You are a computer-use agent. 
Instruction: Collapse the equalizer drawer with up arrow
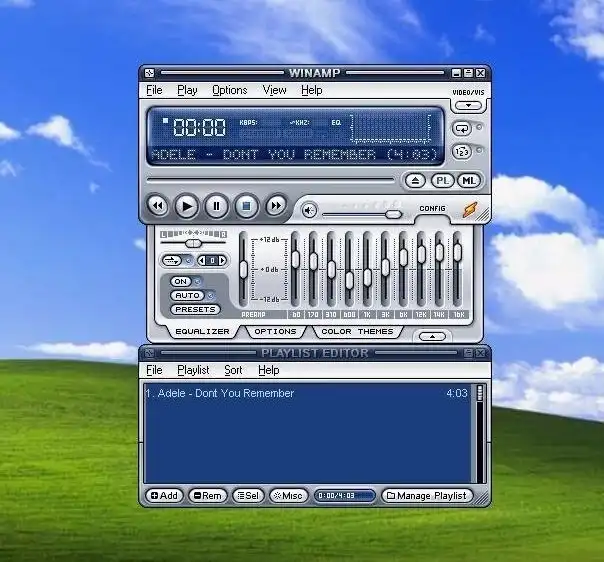(432, 337)
